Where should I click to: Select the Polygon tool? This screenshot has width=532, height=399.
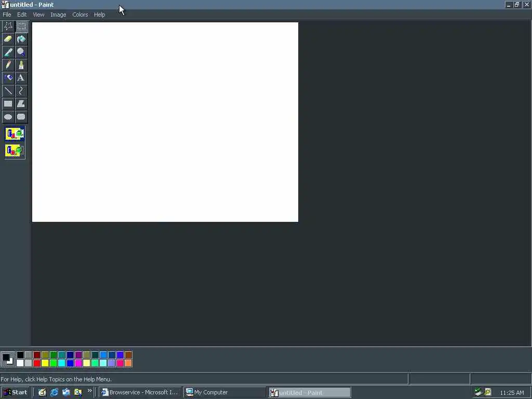(x=21, y=104)
